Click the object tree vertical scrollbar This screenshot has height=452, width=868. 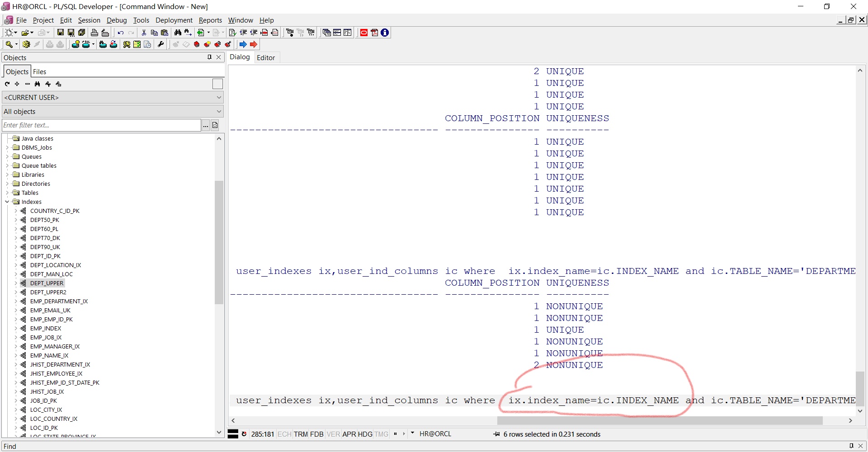(219, 242)
